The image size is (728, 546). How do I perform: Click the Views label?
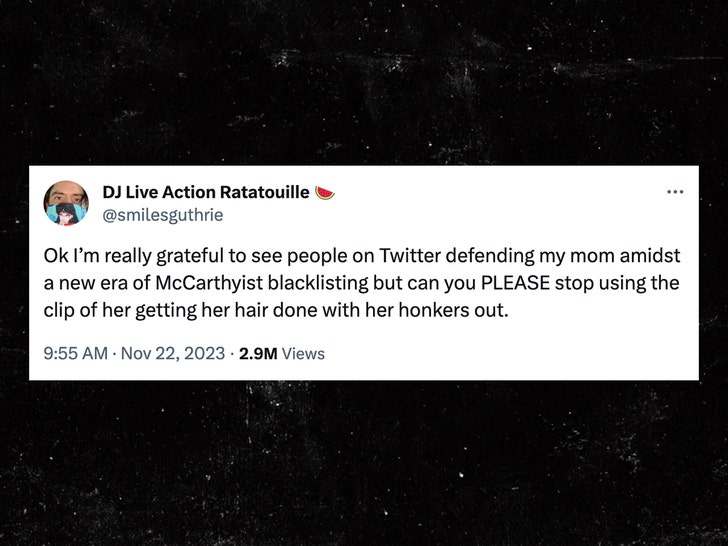[303, 353]
